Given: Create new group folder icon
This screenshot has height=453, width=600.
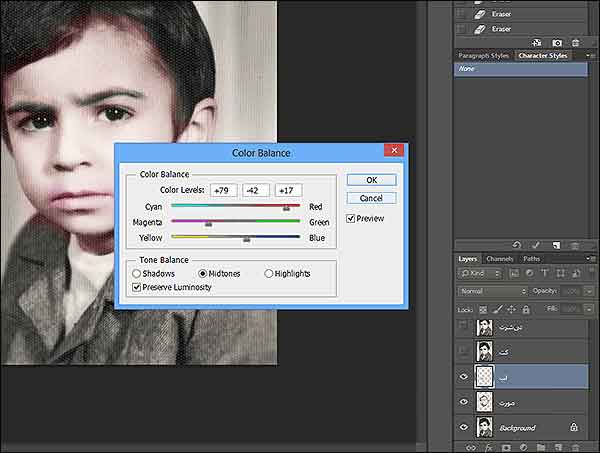Looking at the screenshot, I should coord(541,448).
